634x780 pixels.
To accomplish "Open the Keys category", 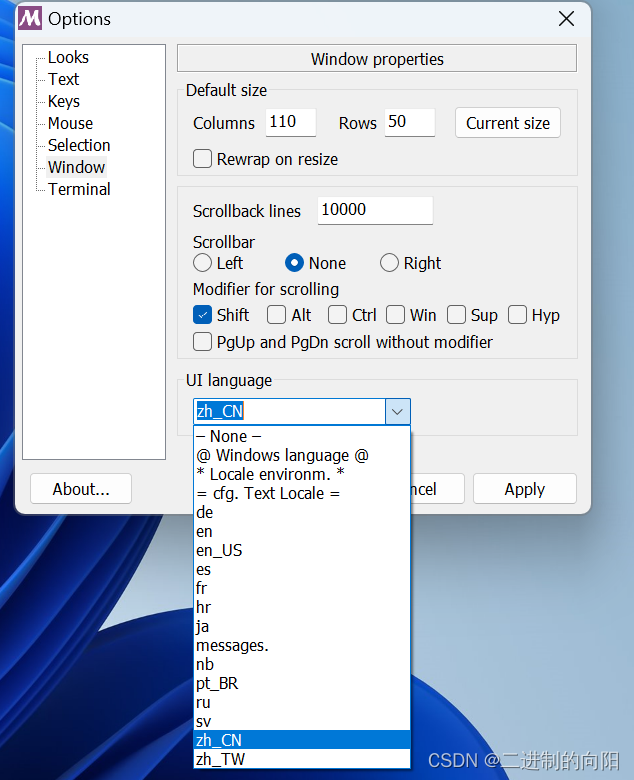I will [x=64, y=101].
